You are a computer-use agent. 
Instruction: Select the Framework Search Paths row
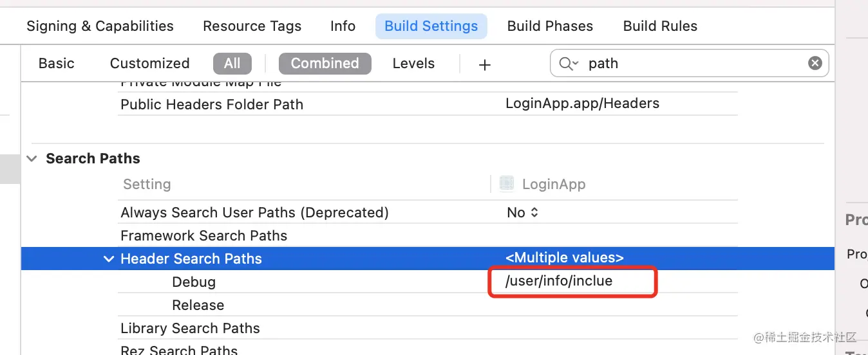click(203, 235)
